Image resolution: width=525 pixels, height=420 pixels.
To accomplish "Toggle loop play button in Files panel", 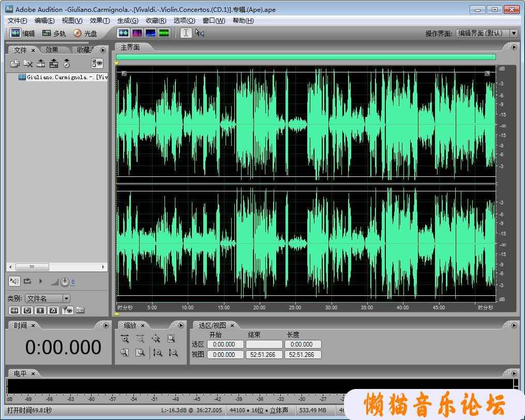I will [x=27, y=281].
